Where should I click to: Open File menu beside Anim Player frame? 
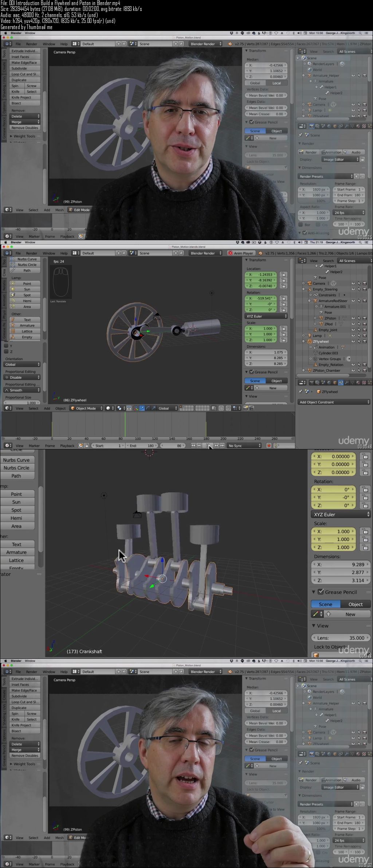click(x=18, y=253)
